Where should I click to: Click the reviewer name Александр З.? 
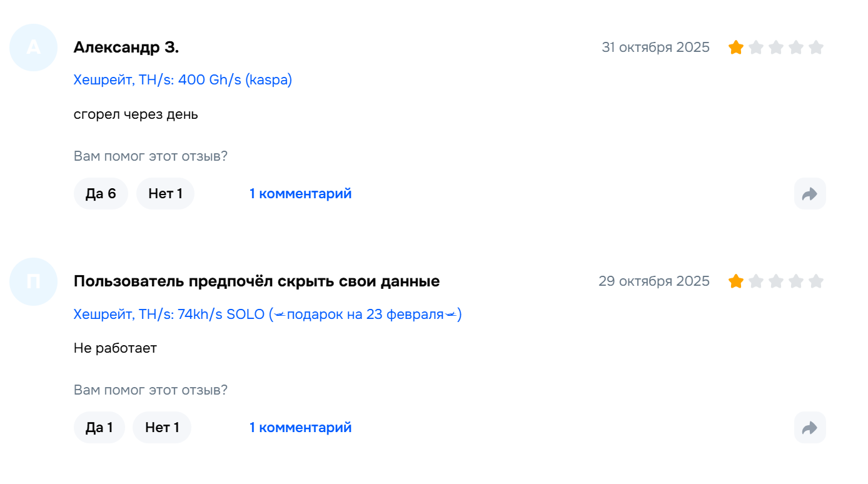[126, 48]
